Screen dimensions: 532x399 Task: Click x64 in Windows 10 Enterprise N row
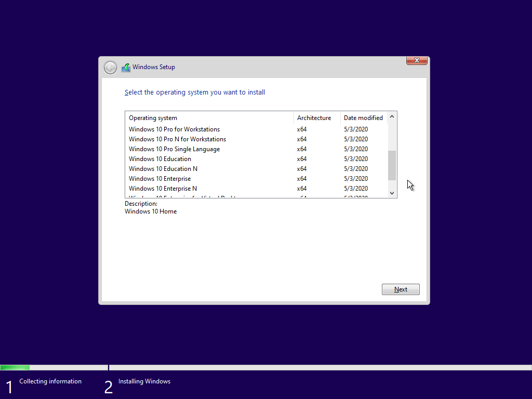click(x=302, y=188)
